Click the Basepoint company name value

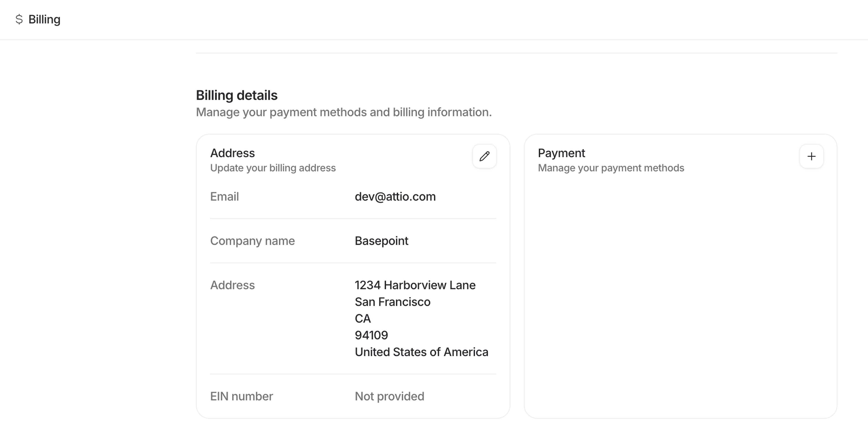click(381, 241)
